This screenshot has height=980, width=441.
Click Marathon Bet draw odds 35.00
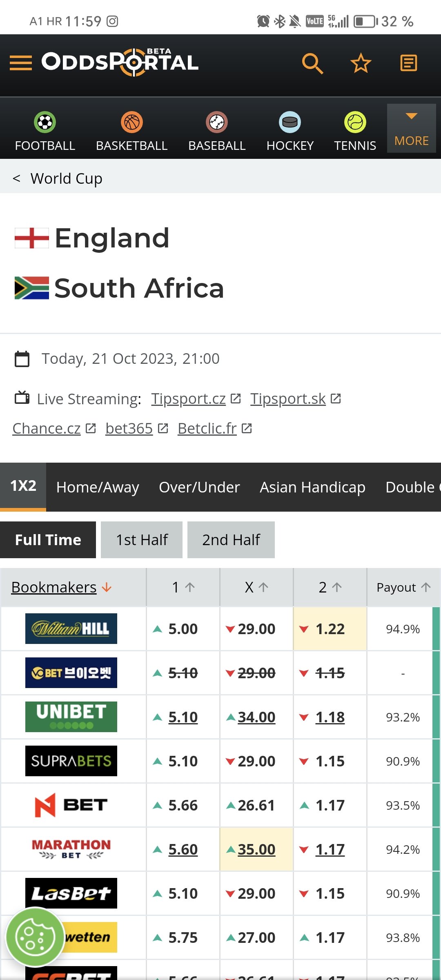click(x=256, y=849)
